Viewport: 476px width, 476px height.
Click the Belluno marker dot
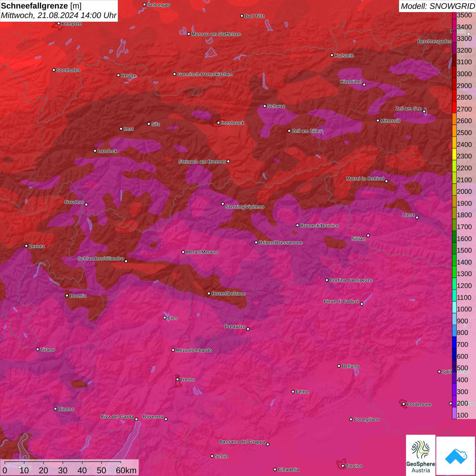coord(339,366)
